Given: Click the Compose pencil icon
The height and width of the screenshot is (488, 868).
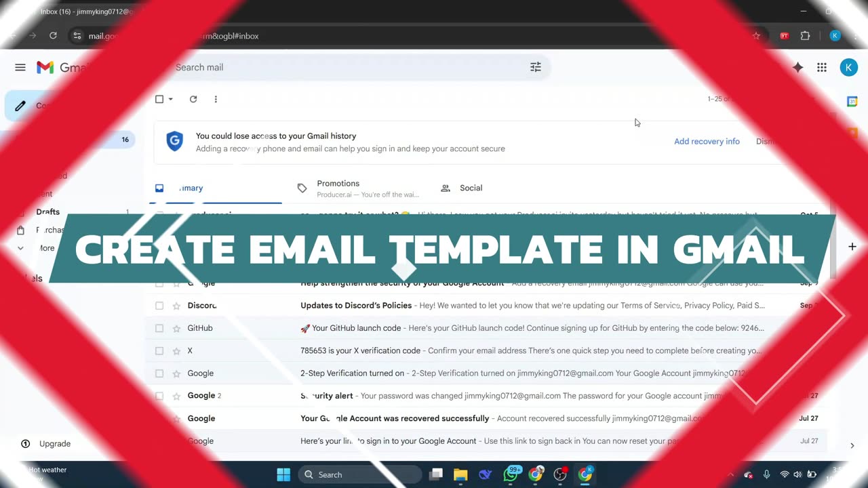Looking at the screenshot, I should tap(20, 106).
